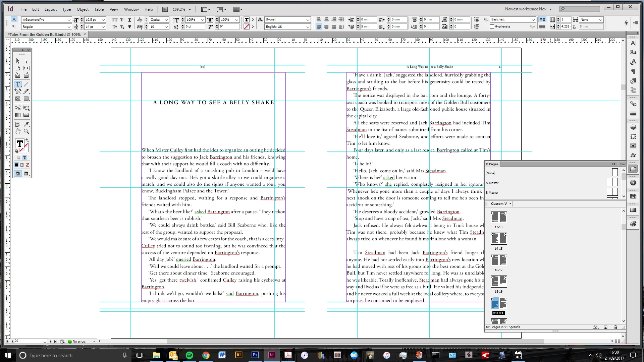Select the Eyedropper tool
This screenshot has width=644, height=362.
tap(26, 124)
